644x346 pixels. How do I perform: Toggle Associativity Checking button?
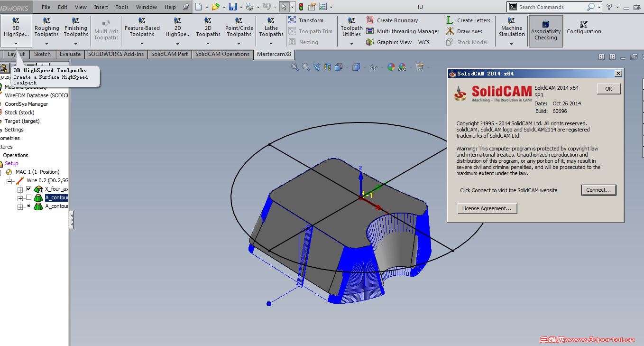[x=546, y=31]
